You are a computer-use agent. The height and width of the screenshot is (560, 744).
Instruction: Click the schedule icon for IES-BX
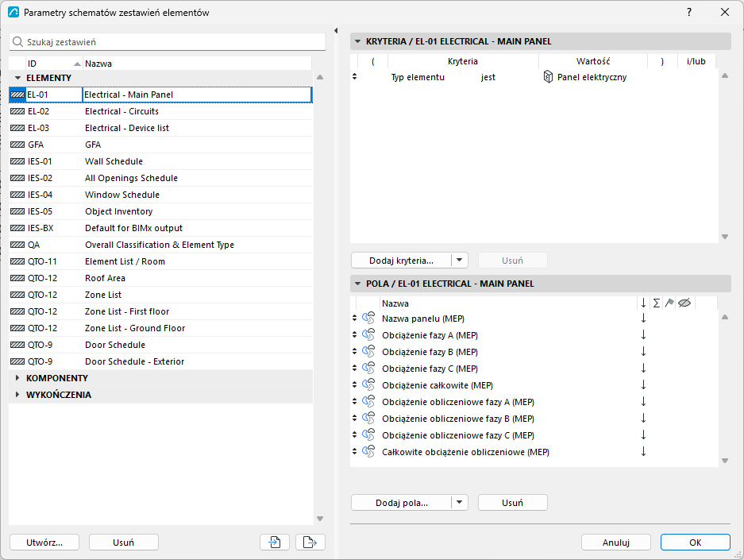(x=17, y=228)
